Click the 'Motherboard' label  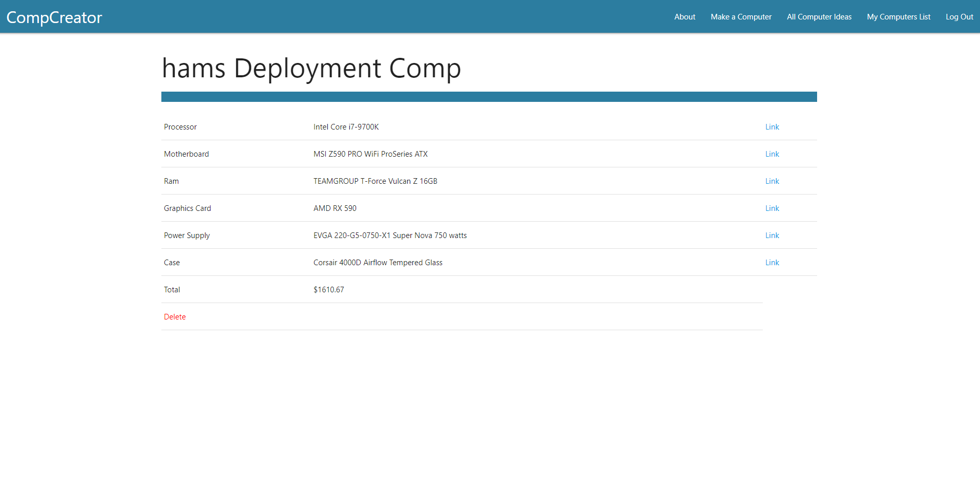coord(186,154)
